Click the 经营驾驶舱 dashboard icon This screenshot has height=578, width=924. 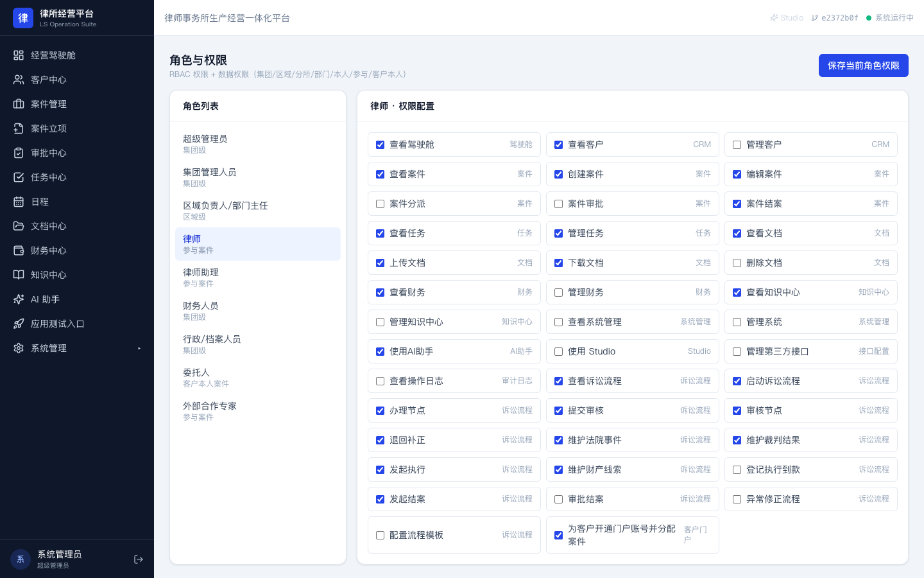tap(19, 55)
